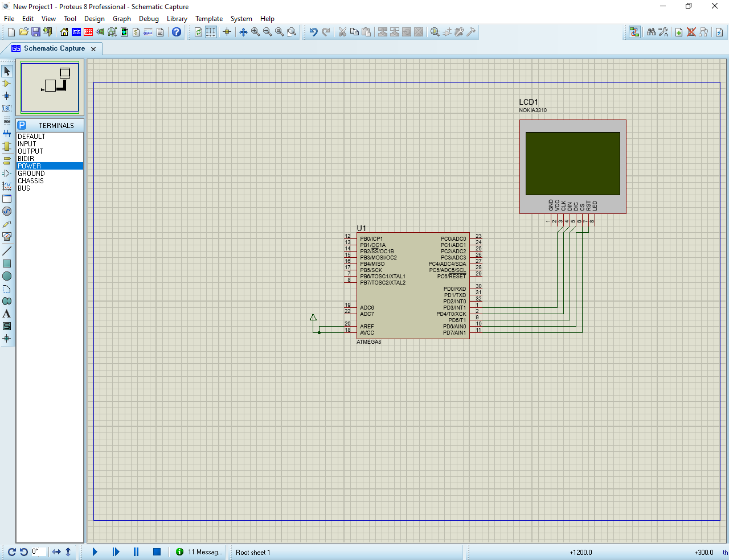Screen dimensions: 729x560
Task: Select DEFAULT terminal in list
Action: pos(50,137)
